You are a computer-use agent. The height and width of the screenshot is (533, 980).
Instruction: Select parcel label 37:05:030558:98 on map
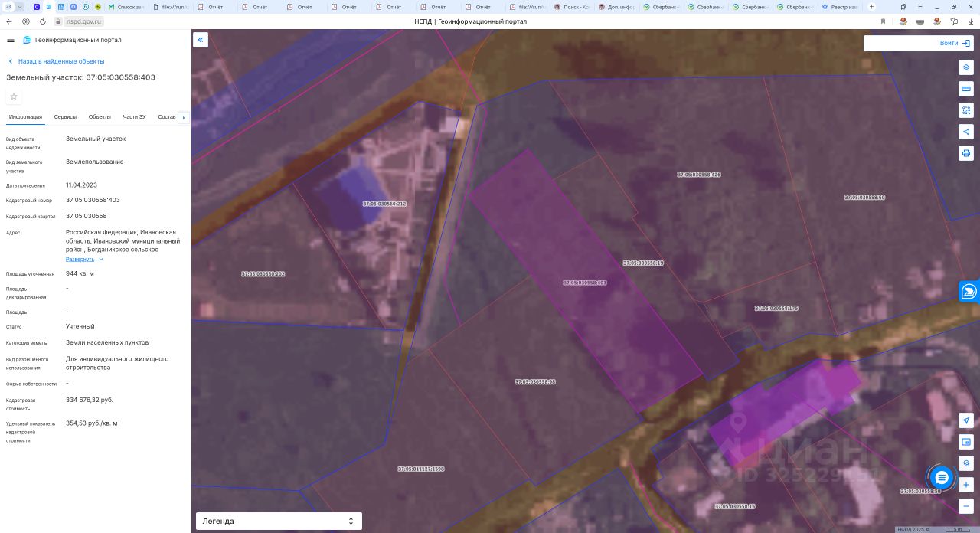click(x=535, y=381)
